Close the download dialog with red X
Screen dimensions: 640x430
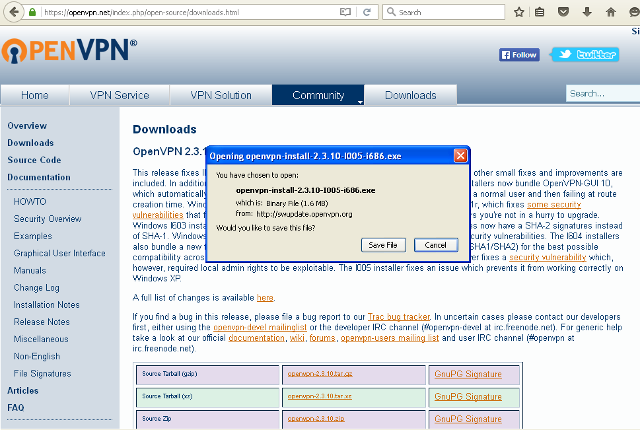tap(460, 155)
